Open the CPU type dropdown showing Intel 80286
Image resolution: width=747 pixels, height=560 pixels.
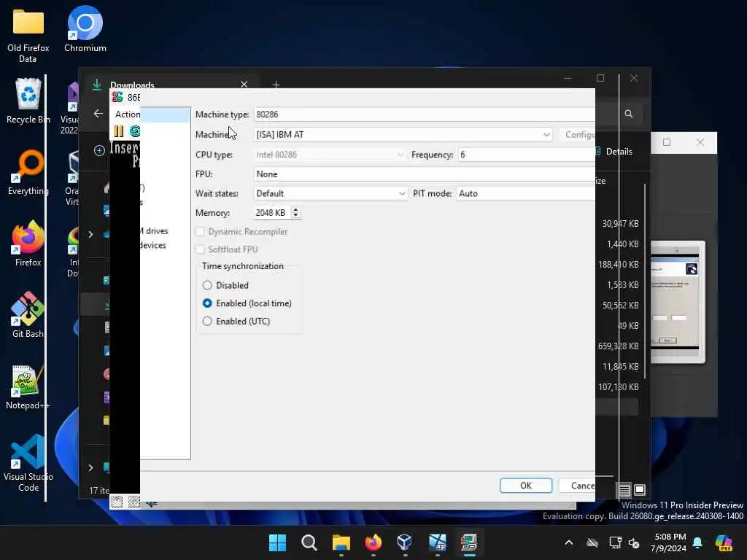(330, 155)
